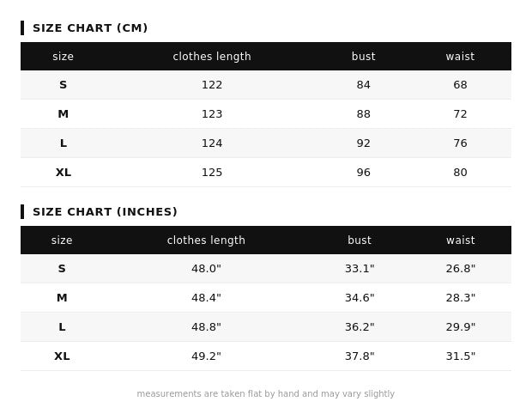Click the waist value 72 for M
This screenshot has width=532, height=420.
(x=460, y=114)
